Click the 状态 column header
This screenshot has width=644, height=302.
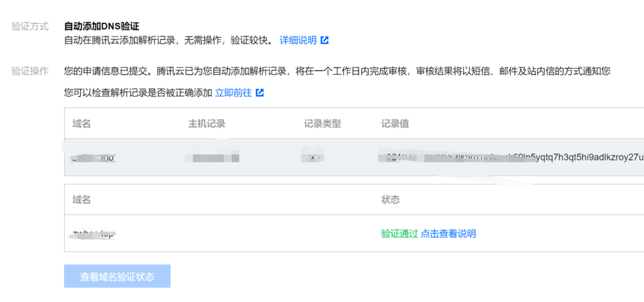(390, 199)
